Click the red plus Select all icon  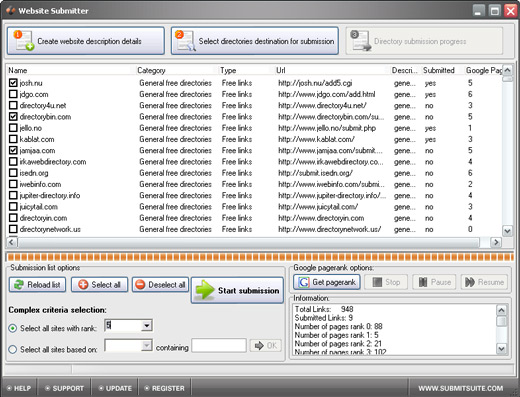coord(83,285)
